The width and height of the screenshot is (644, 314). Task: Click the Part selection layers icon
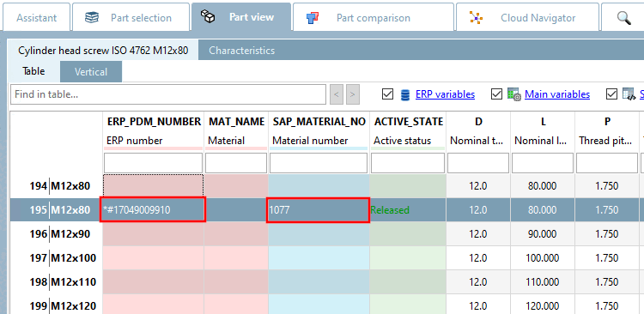[91, 18]
